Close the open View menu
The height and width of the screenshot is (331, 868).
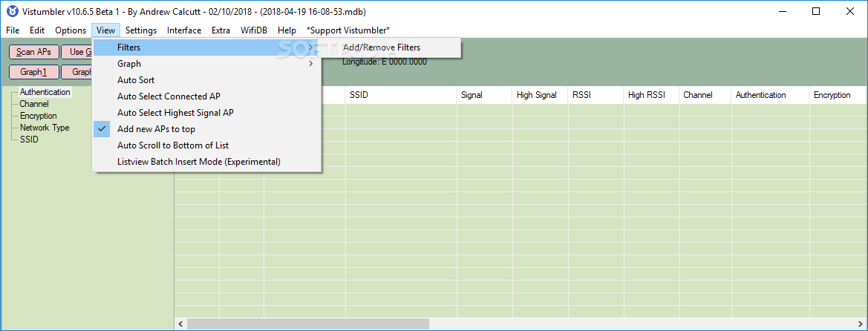pos(105,30)
